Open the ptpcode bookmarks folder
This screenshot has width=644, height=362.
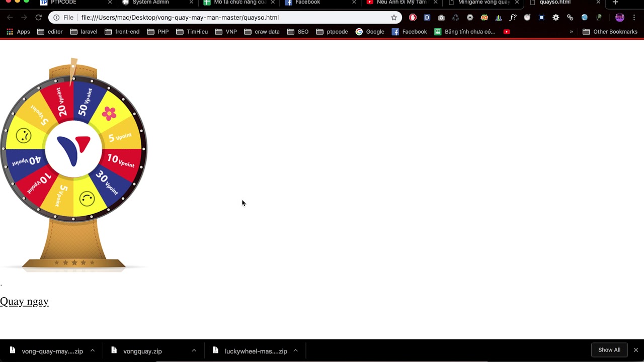[332, 32]
